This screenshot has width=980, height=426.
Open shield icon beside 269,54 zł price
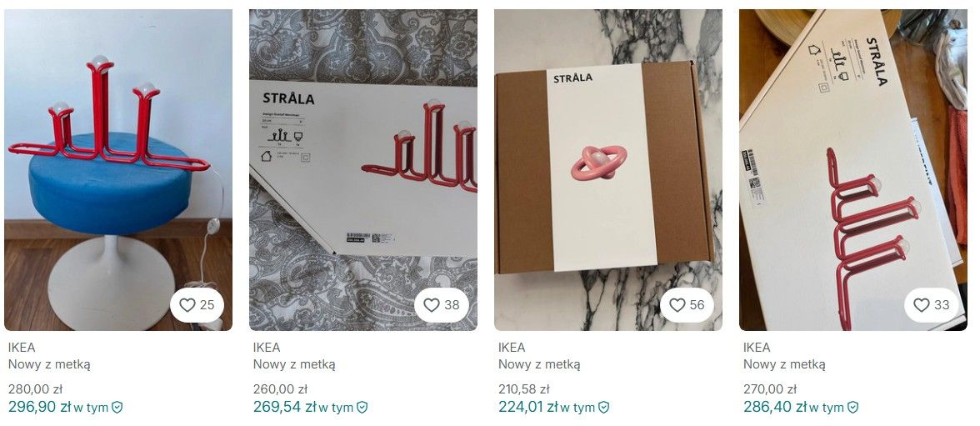[x=362, y=408]
